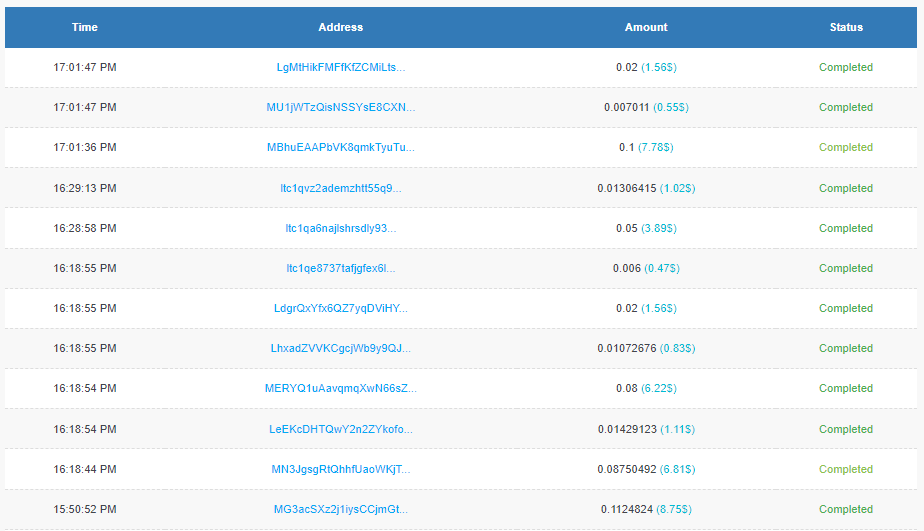Viewport: 924px width, 531px height.
Task: Click address ltc1qe8737tafjgfex6l
Action: (x=340, y=268)
